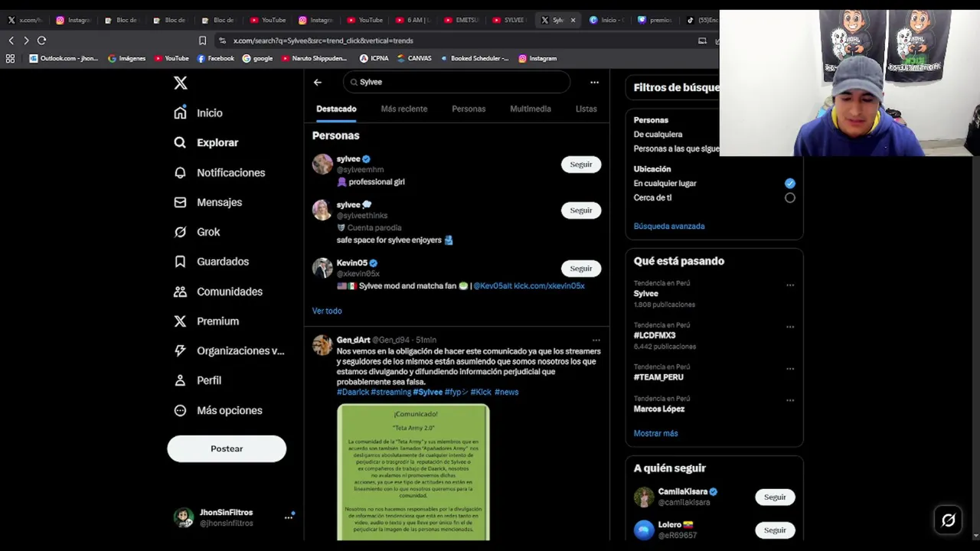Follow sylvee @sylveemhm
Screen dimensions: 980x551
[581, 165]
